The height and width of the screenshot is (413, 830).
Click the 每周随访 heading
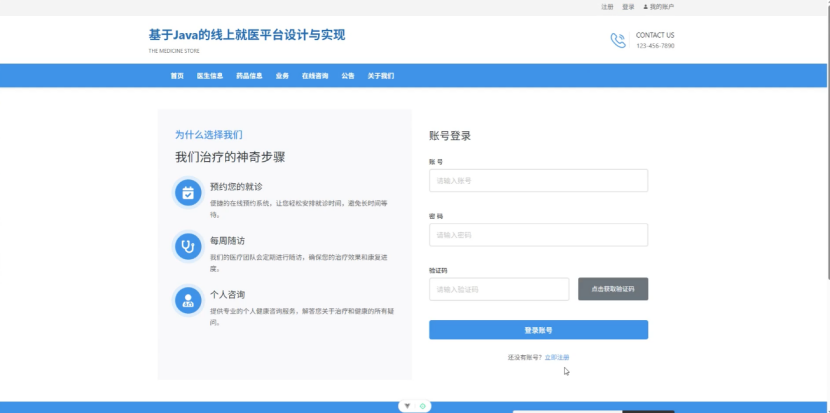[x=228, y=240]
